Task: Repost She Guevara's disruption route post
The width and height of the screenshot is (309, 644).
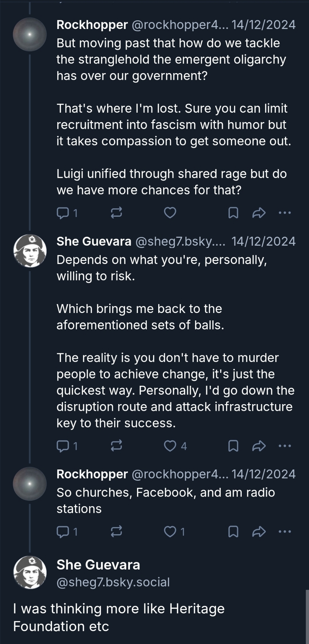Action: [x=116, y=446]
